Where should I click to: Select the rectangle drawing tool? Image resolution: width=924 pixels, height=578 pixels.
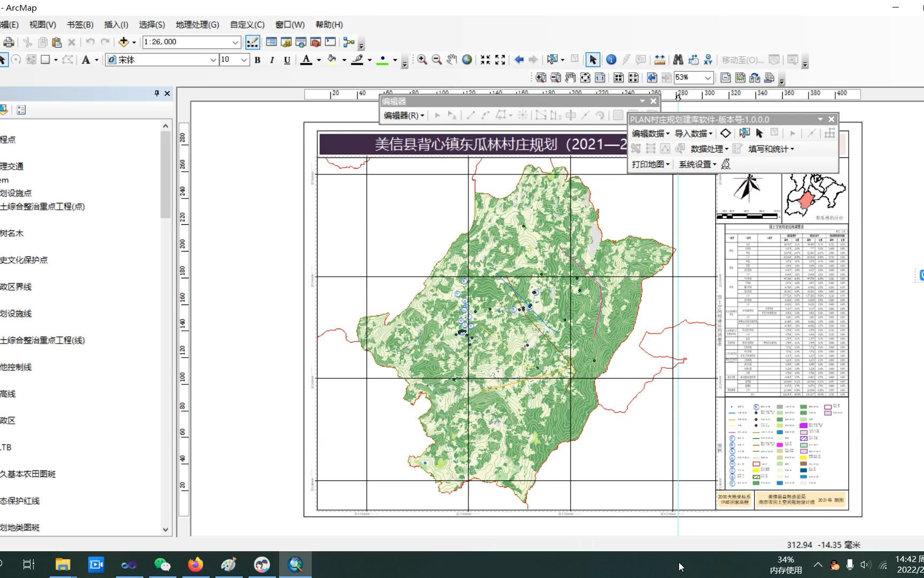pos(45,60)
